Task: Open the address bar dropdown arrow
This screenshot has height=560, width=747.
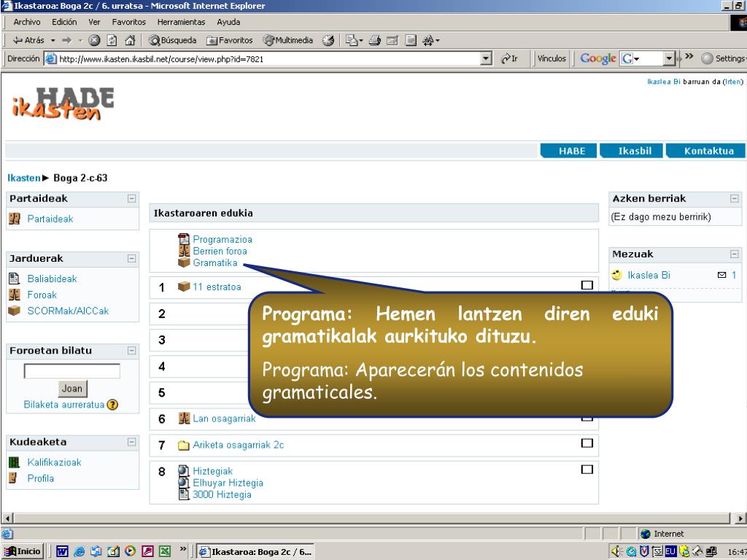Action: [487, 59]
